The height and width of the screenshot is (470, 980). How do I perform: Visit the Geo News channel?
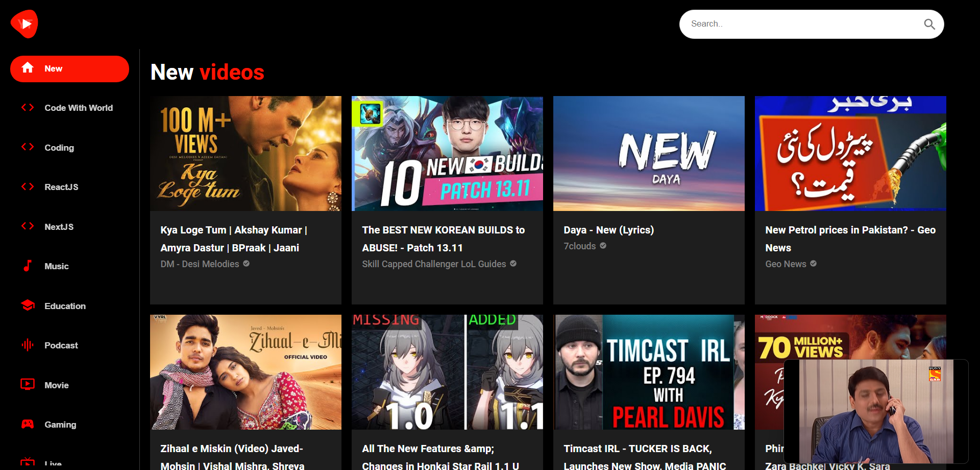(x=786, y=264)
